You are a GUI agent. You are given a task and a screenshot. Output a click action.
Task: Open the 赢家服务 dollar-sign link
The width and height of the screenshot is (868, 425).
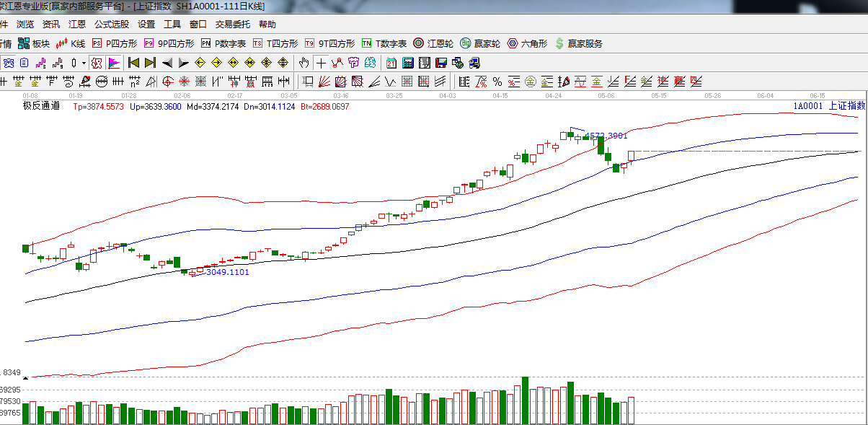point(578,43)
